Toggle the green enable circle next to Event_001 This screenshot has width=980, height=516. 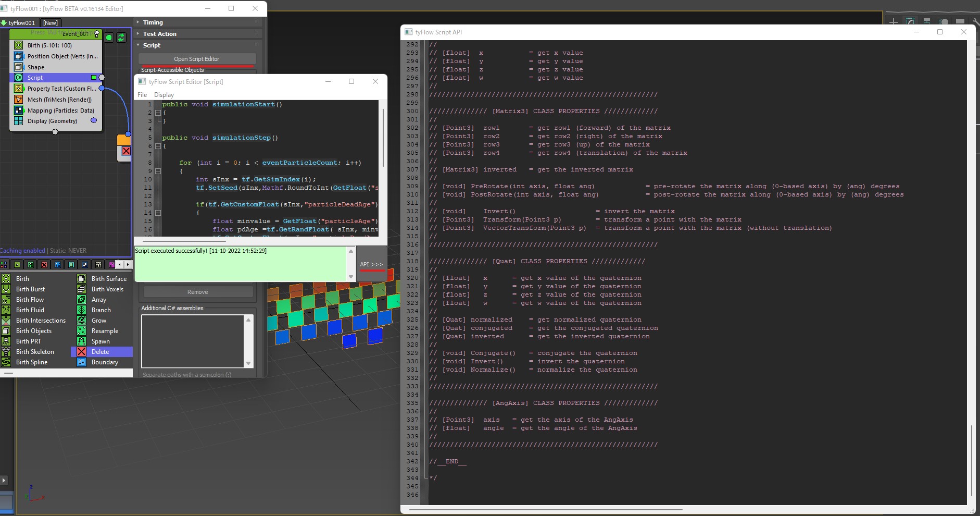pos(108,38)
